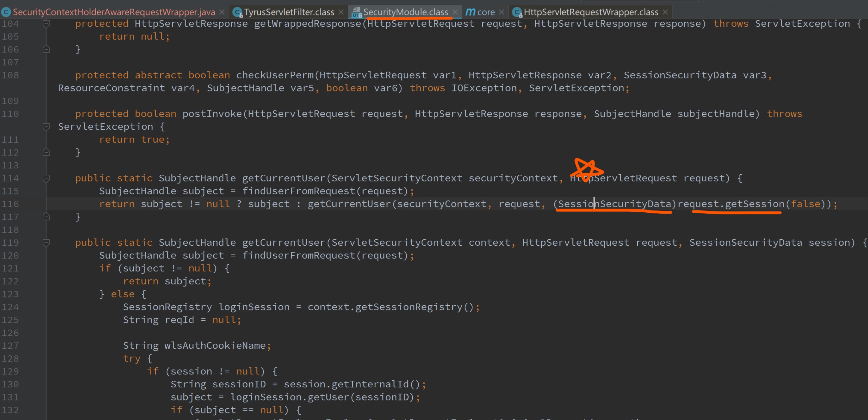Viewport: 868px width, 420px height.
Task: Click the Maven 'm' icon on core tab
Action: (470, 13)
